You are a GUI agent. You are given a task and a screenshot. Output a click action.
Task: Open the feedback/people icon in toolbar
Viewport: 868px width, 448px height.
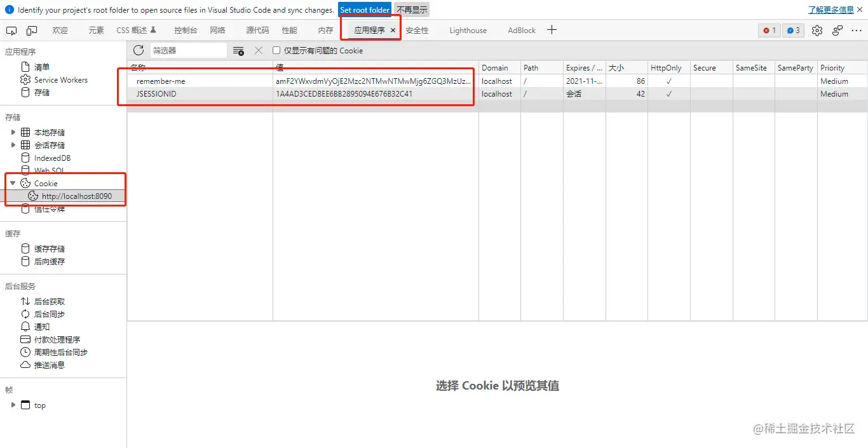(x=837, y=31)
